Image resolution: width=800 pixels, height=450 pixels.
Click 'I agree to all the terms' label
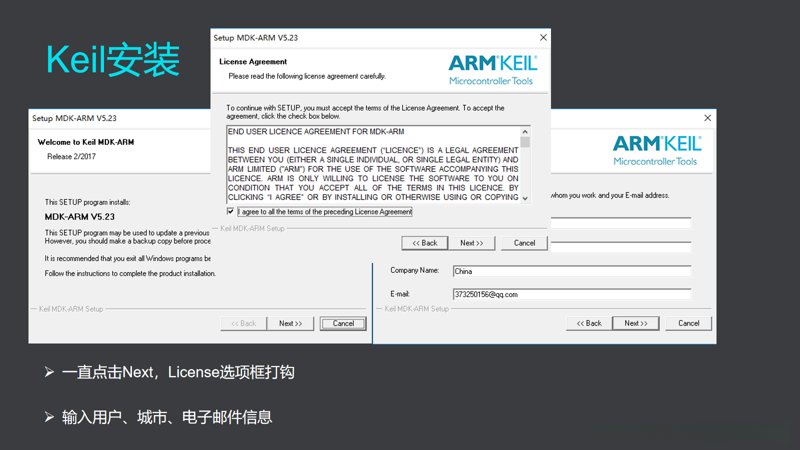click(324, 212)
